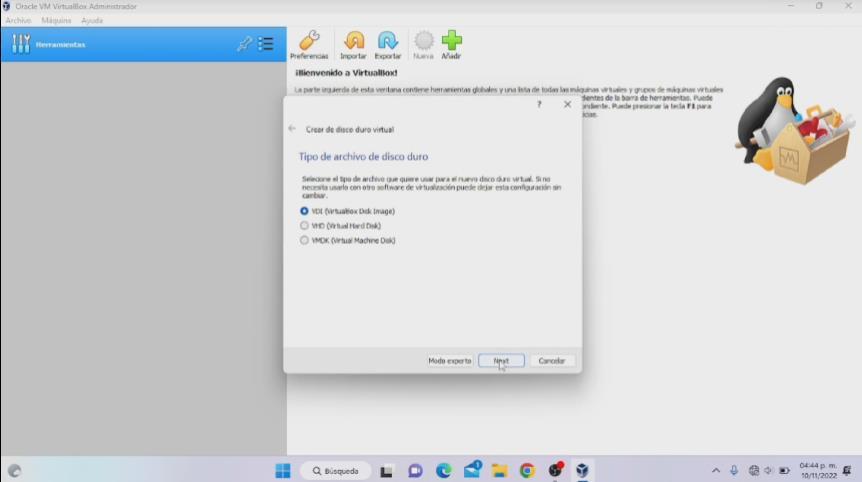This screenshot has width=862, height=482.
Task: Click the pin icon in Herramientas bar
Action: (244, 44)
